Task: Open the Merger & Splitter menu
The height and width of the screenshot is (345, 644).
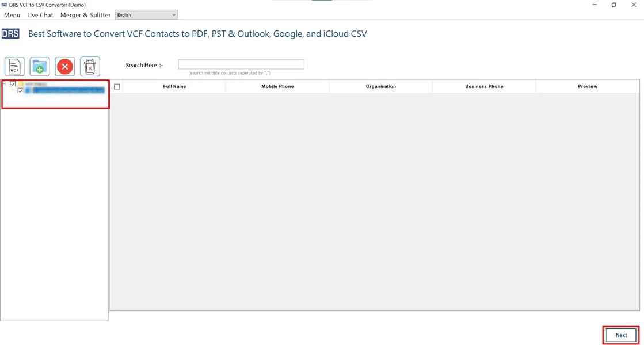Action: (85, 14)
